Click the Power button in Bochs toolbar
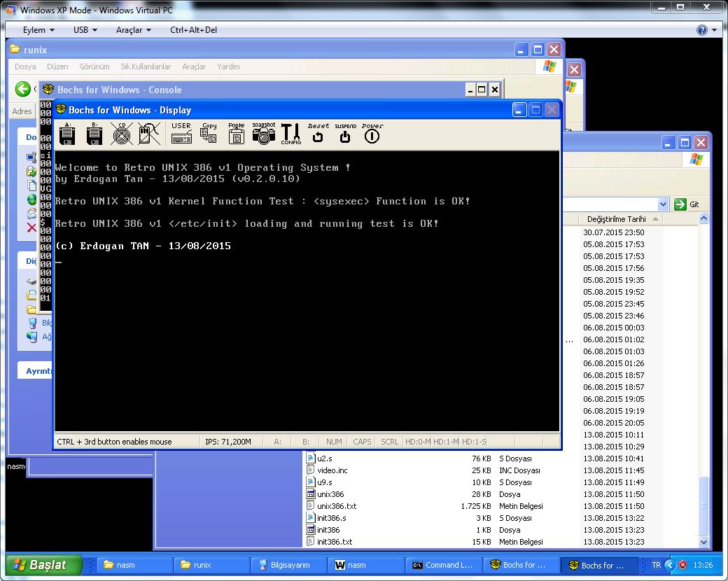 [x=372, y=133]
